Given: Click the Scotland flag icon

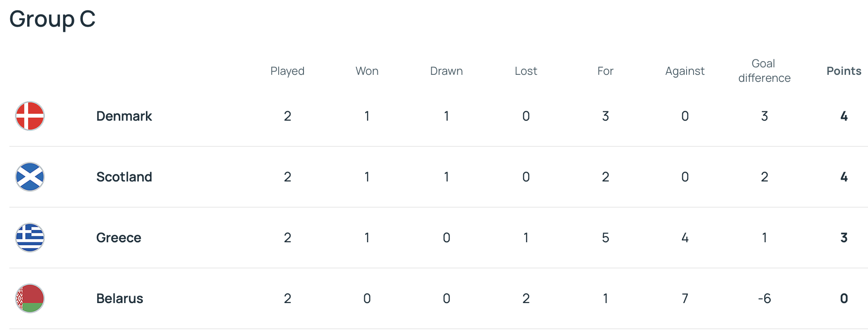Looking at the screenshot, I should click(x=30, y=177).
